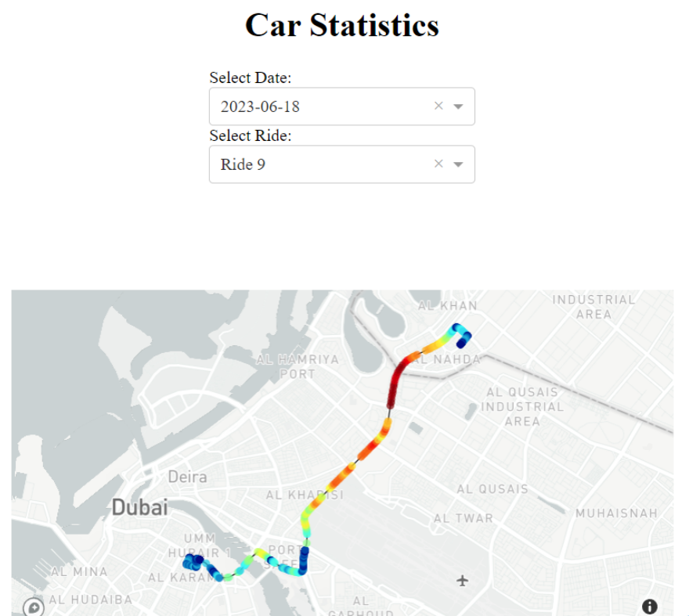Clear the selected date 2023-06-18
The width and height of the screenshot is (689, 616).
438,106
